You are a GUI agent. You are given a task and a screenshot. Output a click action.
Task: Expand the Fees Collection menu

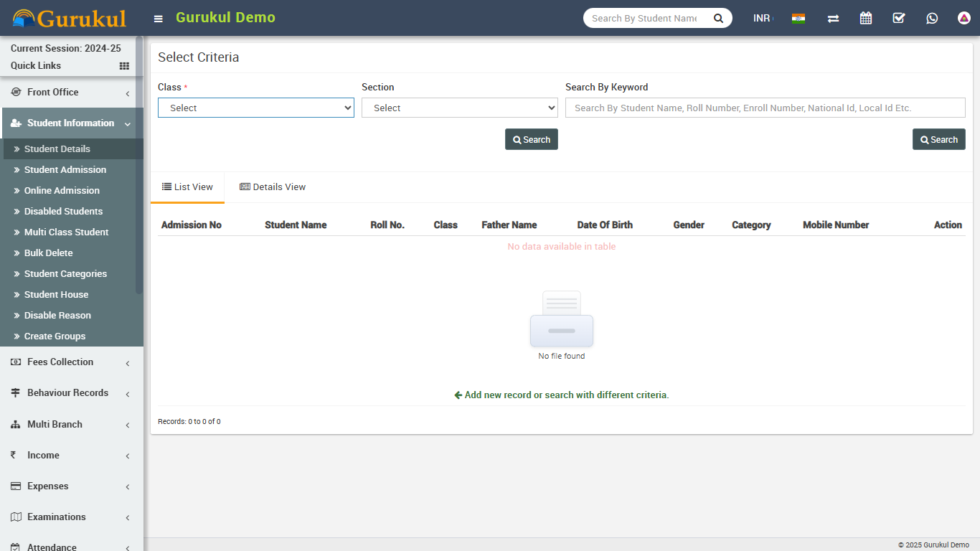(x=71, y=362)
